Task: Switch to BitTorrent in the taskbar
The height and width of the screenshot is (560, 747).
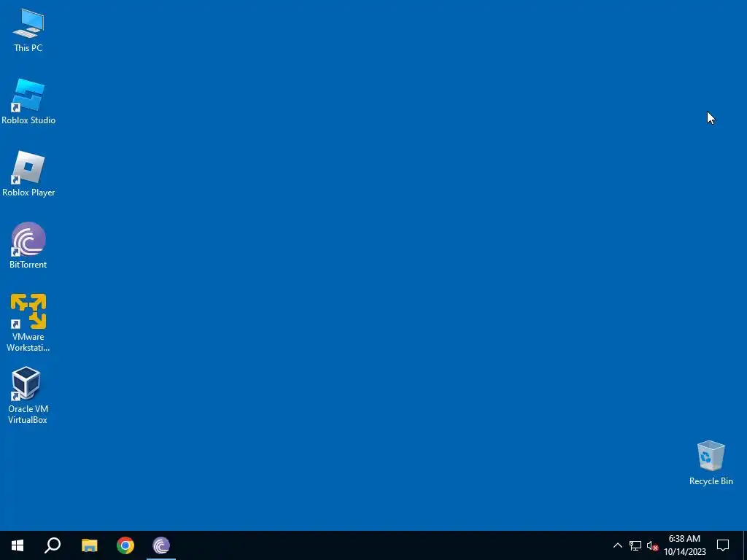Action: [x=161, y=545]
